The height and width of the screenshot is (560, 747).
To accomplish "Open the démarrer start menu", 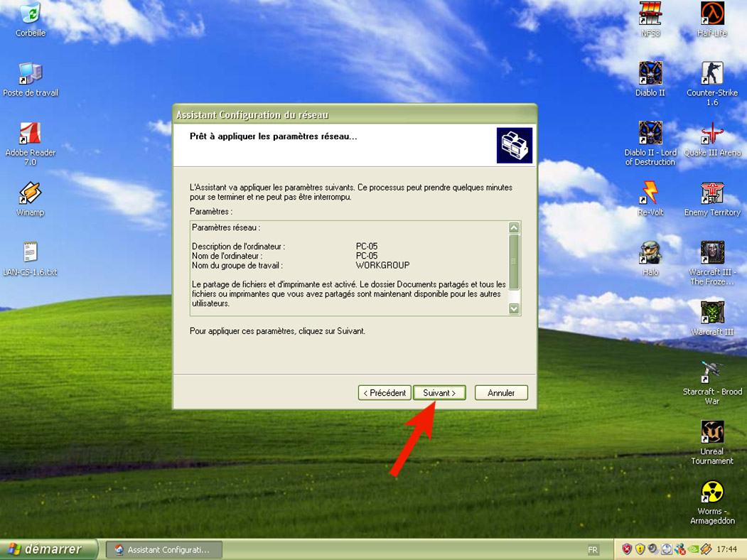I will point(47,549).
